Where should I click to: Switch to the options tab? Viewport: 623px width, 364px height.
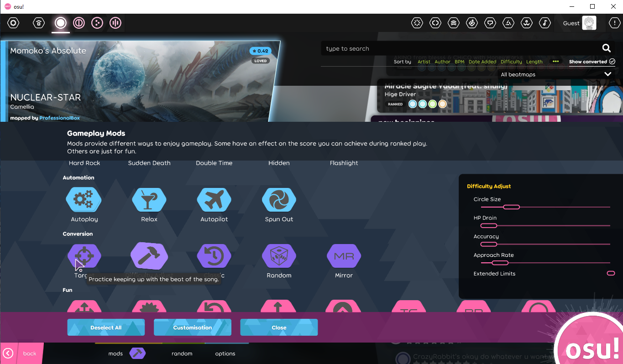coord(225,353)
